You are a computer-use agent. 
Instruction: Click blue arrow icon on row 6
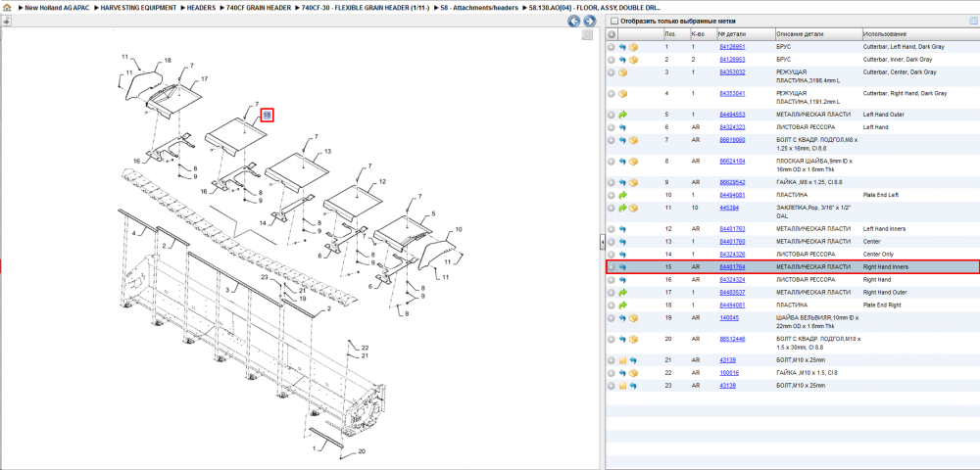pyautogui.click(x=622, y=127)
